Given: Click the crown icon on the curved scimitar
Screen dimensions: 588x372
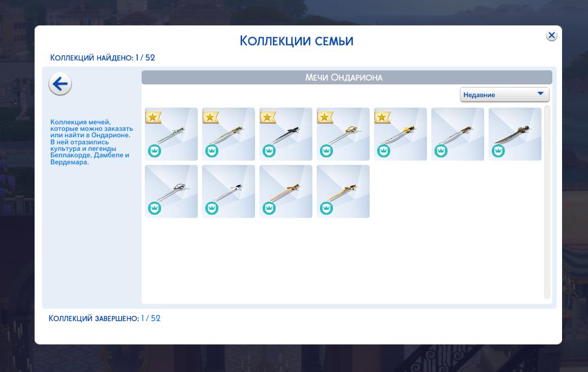Looking at the screenshot, I should click(498, 151).
